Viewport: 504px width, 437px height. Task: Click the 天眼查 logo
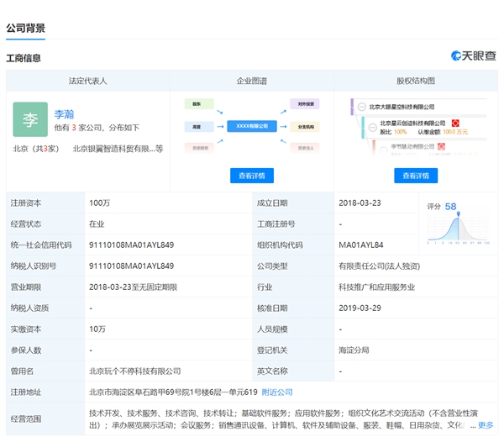[x=473, y=55]
